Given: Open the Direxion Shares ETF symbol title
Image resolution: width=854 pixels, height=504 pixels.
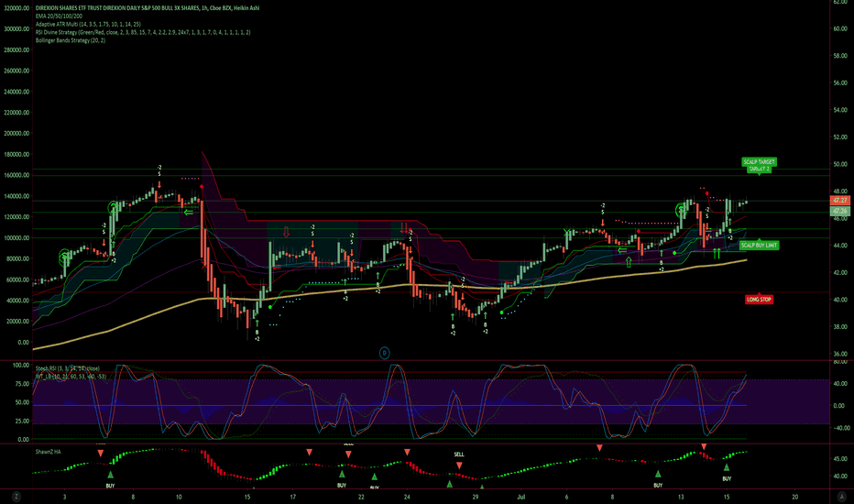Looking at the screenshot, I should click(147, 8).
